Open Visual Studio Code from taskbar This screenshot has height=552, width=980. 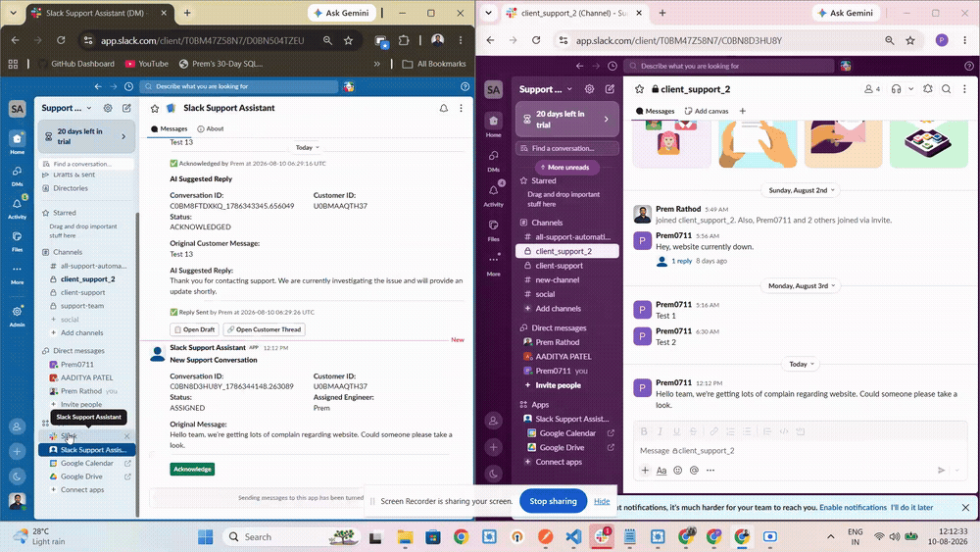coord(573,536)
